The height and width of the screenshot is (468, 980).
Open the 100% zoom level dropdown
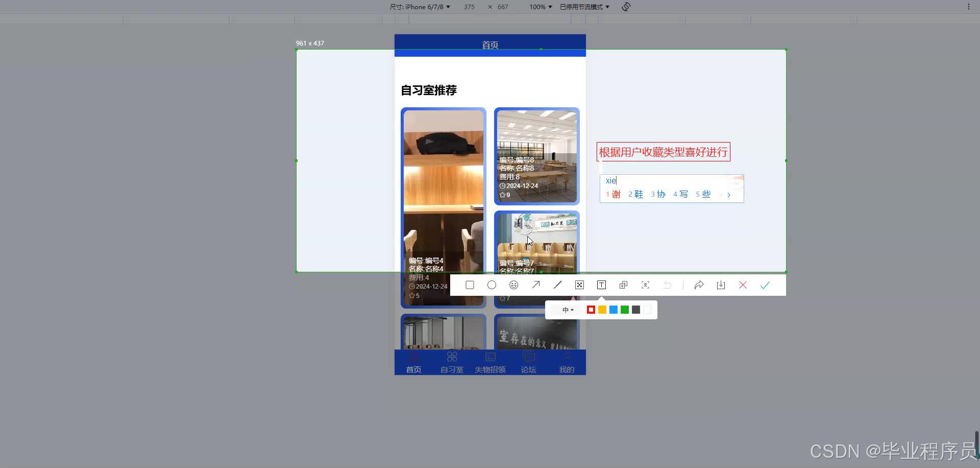540,7
